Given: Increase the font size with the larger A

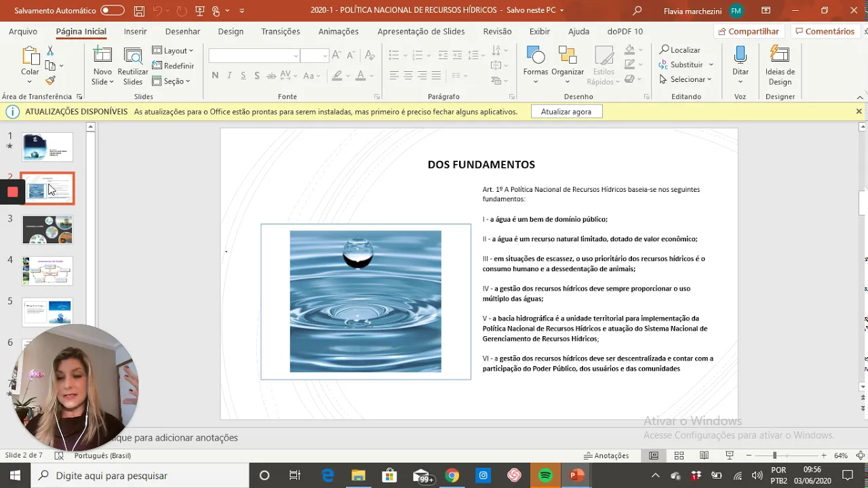Looking at the screenshot, I should tap(337, 56).
